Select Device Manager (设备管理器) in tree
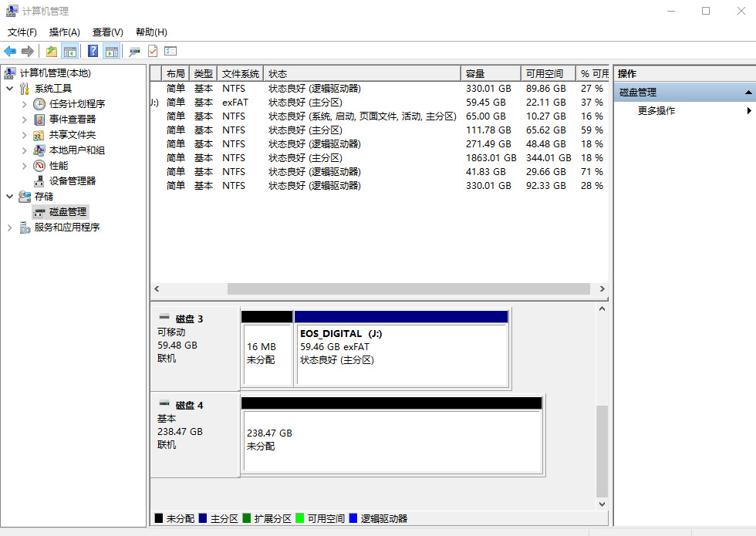This screenshot has height=536, width=756. pos(73,180)
